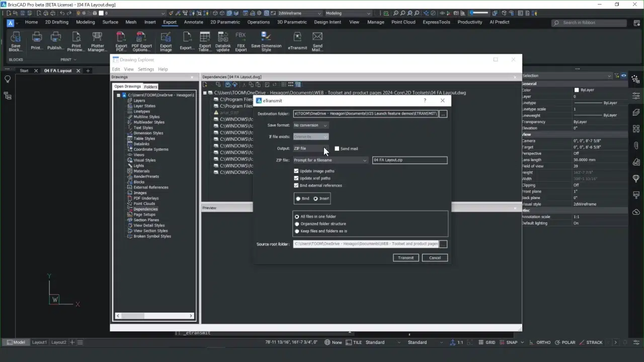Enable the Send mail checkbox
Image resolution: width=644 pixels, height=362 pixels.
337,149
